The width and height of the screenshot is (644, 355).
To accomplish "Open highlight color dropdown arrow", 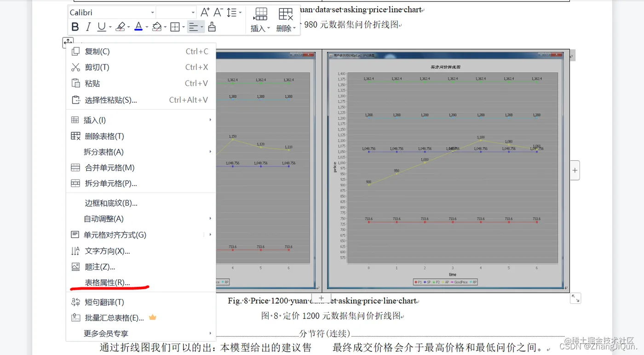I will point(128,27).
